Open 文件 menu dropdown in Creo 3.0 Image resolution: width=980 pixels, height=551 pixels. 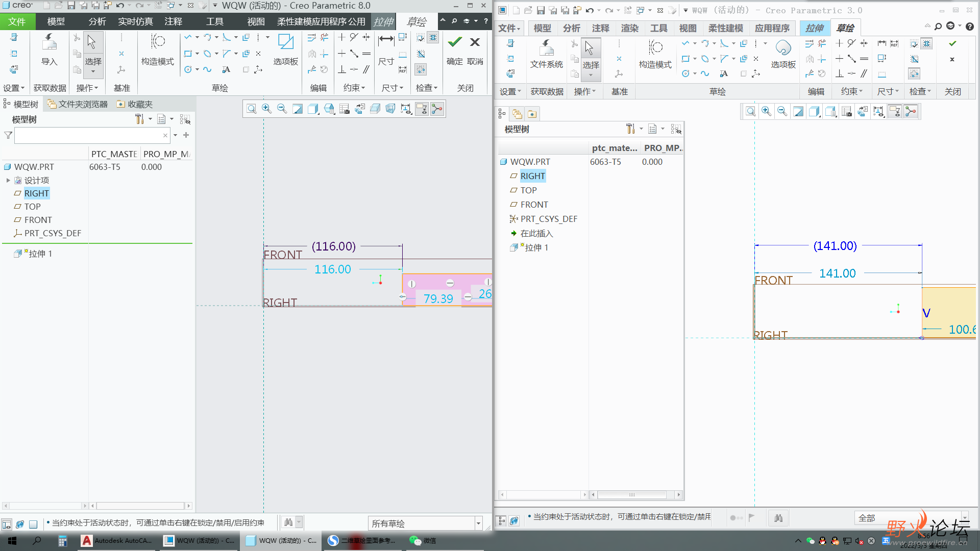pos(509,28)
